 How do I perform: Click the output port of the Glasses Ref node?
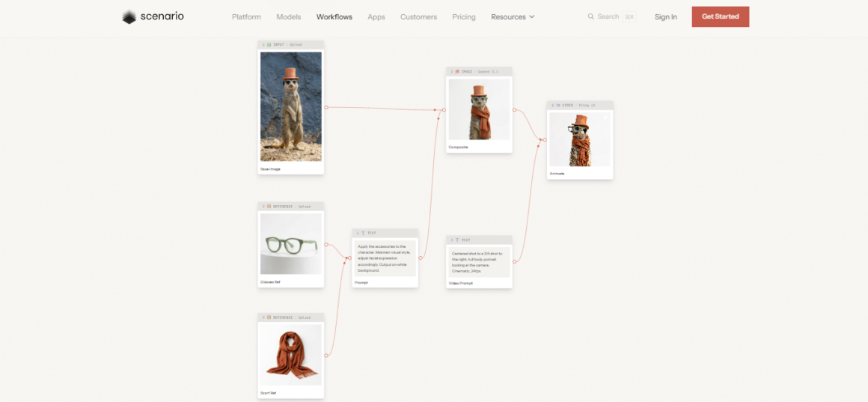tap(326, 244)
